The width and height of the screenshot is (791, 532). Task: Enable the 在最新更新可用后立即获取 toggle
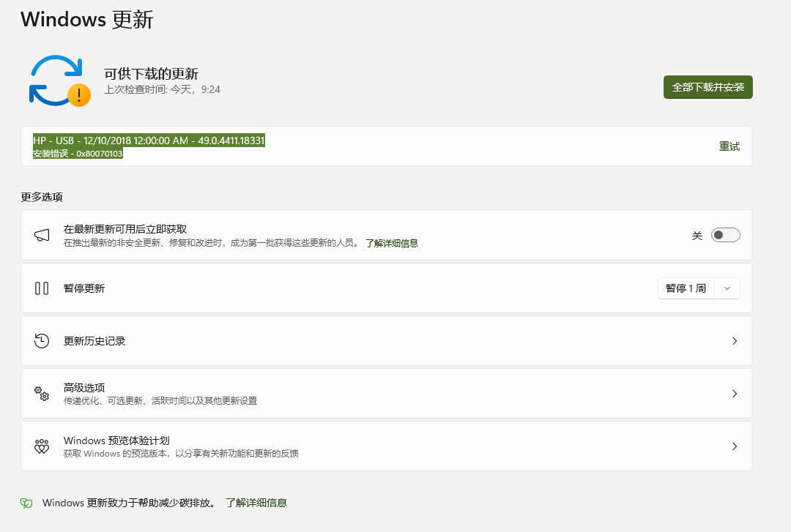[x=725, y=235]
